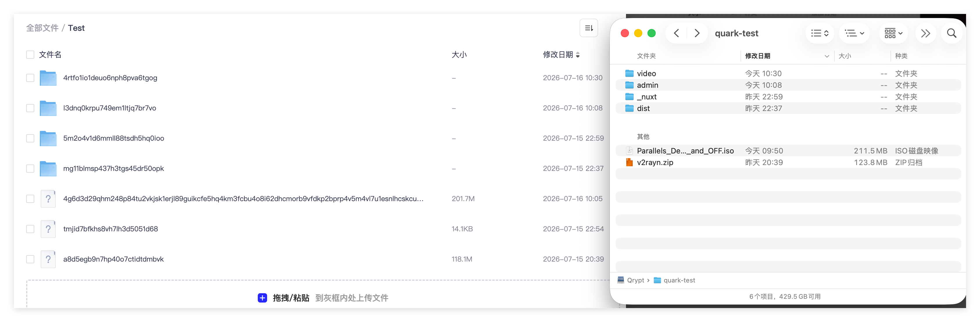Viewport: 980px width, 322px height.
Task: Go forward in Finder window
Action: 697,33
